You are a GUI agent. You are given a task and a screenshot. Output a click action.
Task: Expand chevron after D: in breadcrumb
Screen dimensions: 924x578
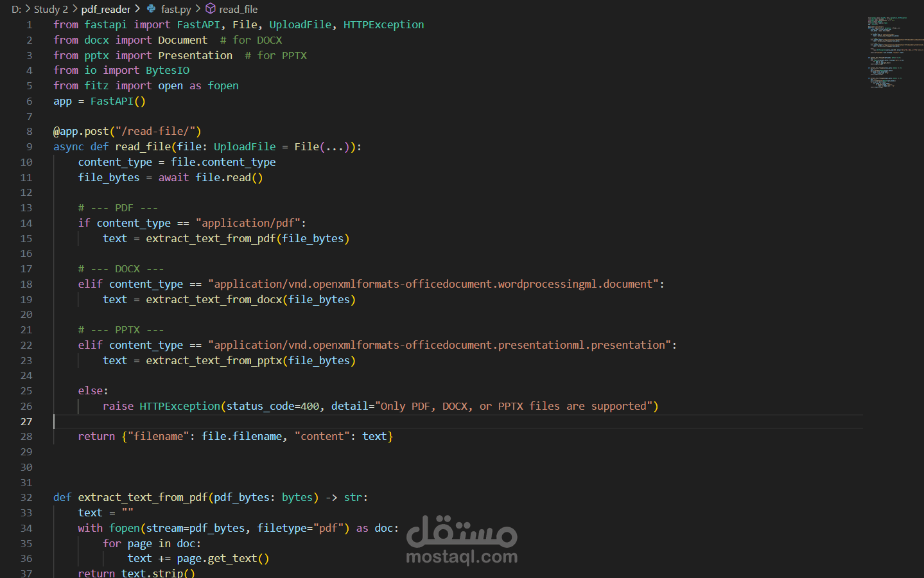coord(28,9)
